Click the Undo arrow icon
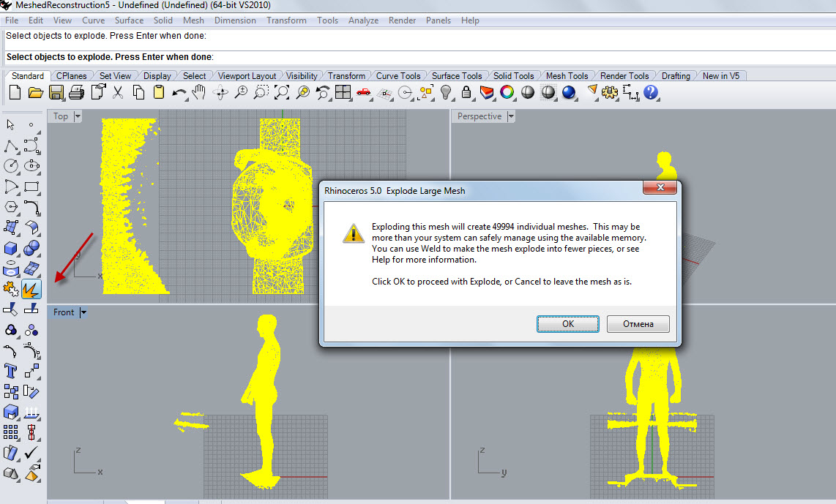This screenshot has height=504, width=836. [x=179, y=93]
